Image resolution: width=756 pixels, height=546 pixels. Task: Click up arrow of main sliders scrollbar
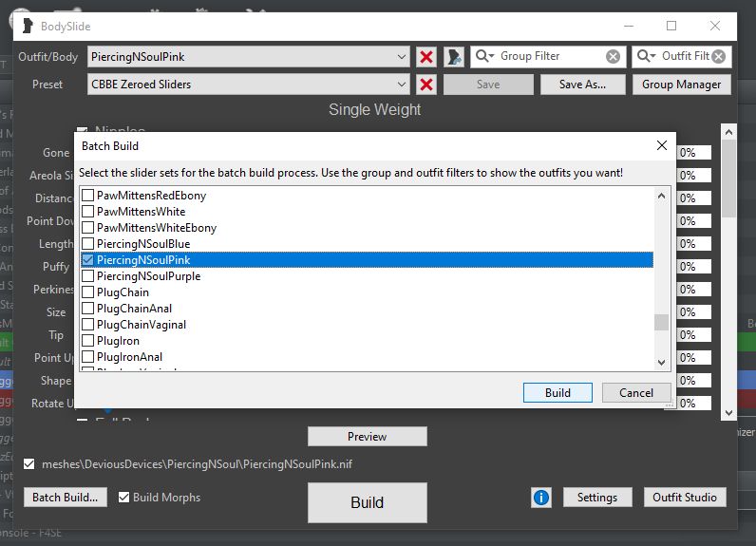pos(728,132)
